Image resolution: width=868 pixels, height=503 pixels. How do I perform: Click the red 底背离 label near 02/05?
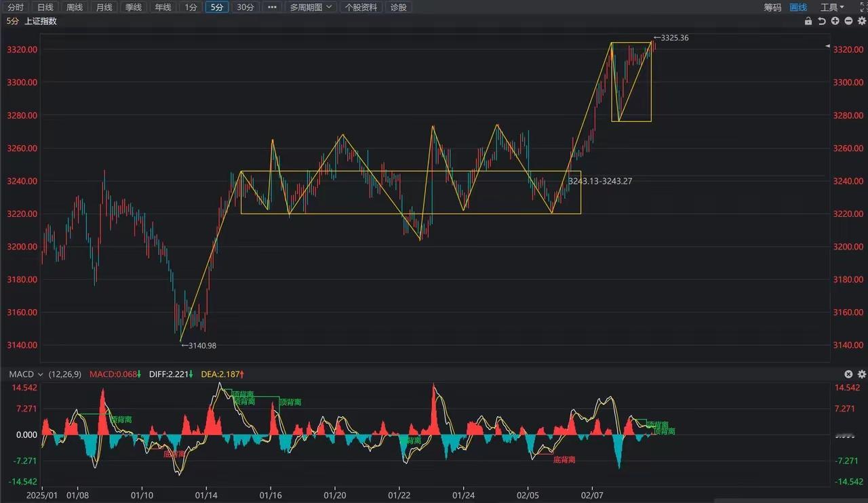coord(564,460)
